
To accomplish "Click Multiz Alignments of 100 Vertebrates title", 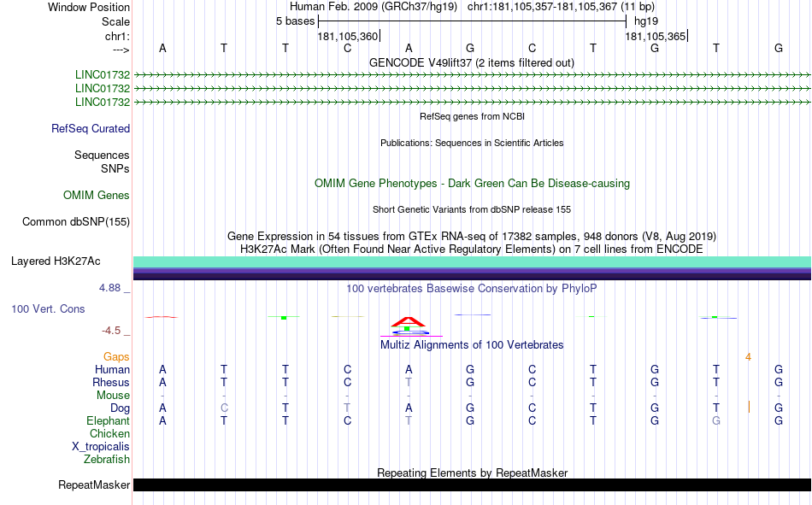I will (x=472, y=345).
